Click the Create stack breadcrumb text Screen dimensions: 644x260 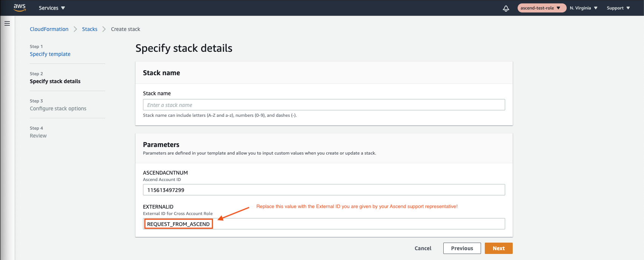(126, 29)
